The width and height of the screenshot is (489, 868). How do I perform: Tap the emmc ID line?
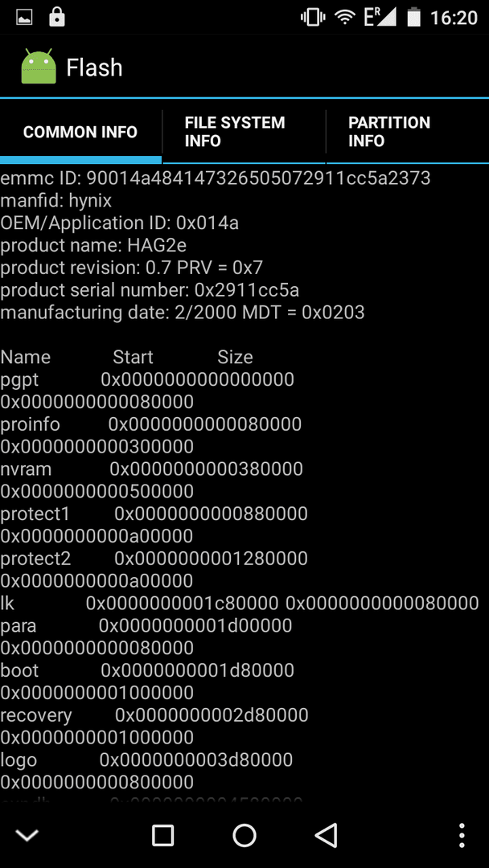216,178
